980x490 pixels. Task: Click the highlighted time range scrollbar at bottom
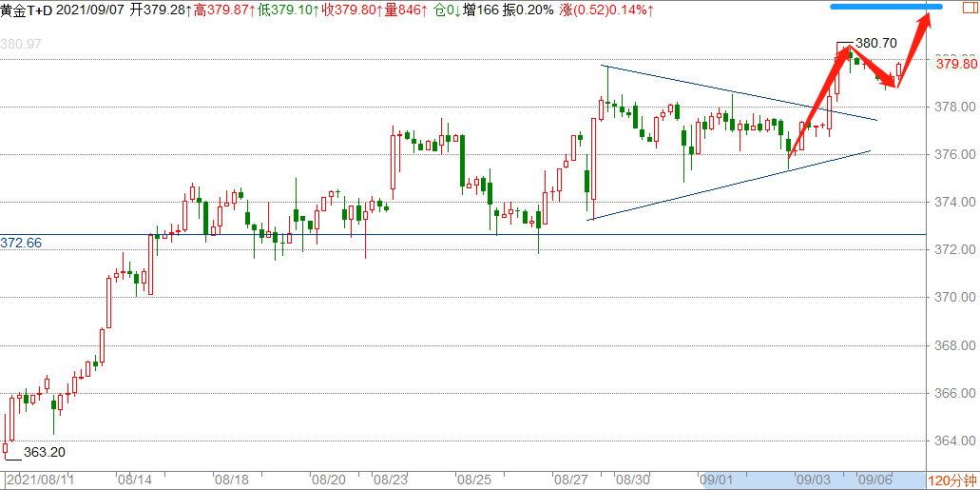point(814,480)
